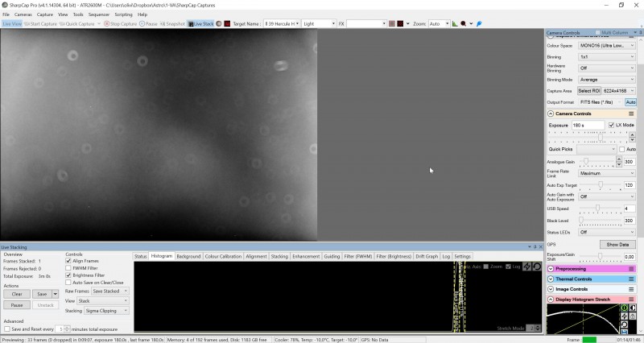Expand the Image Controls section

tap(551, 289)
